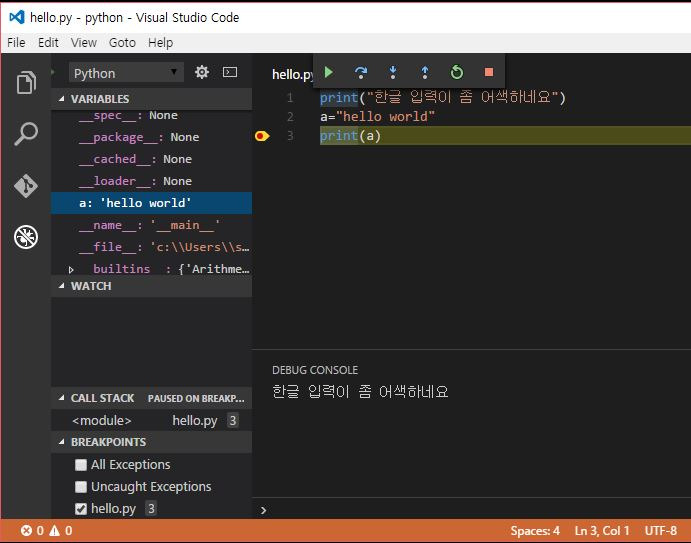Click the Step Out arrow icon
The height and width of the screenshot is (543, 691).
click(x=425, y=72)
